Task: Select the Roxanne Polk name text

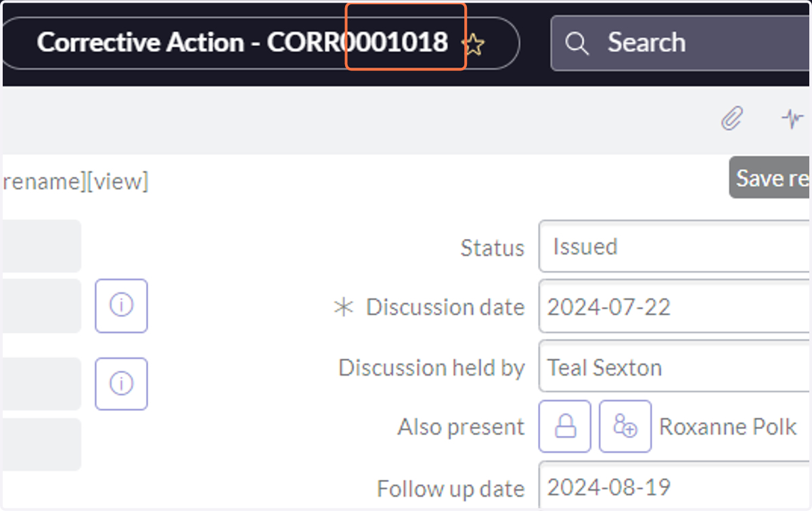Action: 728,427
